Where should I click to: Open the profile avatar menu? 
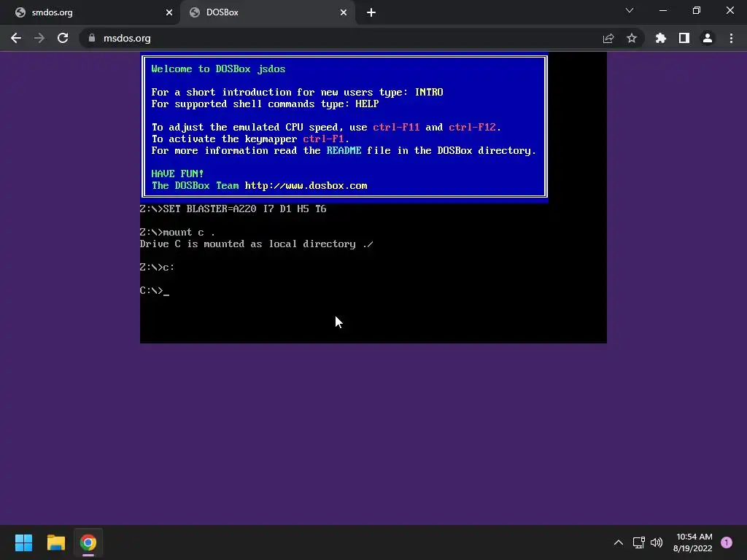[x=708, y=38]
